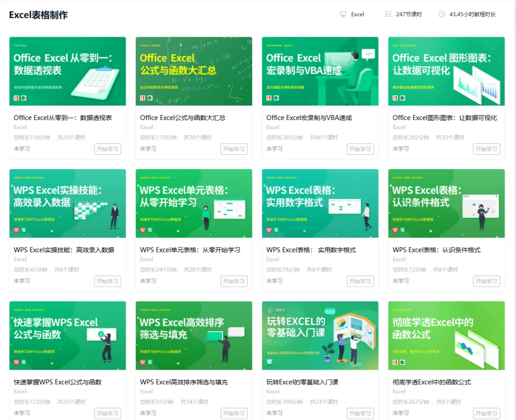
Task: Open title link Office Excel宏录制与VBA速成
Action: [309, 118]
